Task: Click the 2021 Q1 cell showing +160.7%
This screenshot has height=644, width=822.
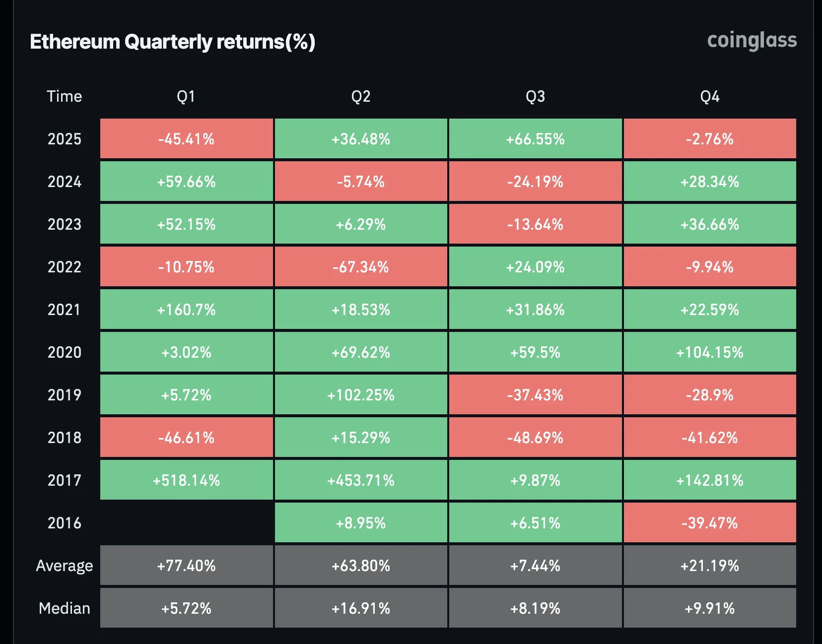Action: (187, 310)
